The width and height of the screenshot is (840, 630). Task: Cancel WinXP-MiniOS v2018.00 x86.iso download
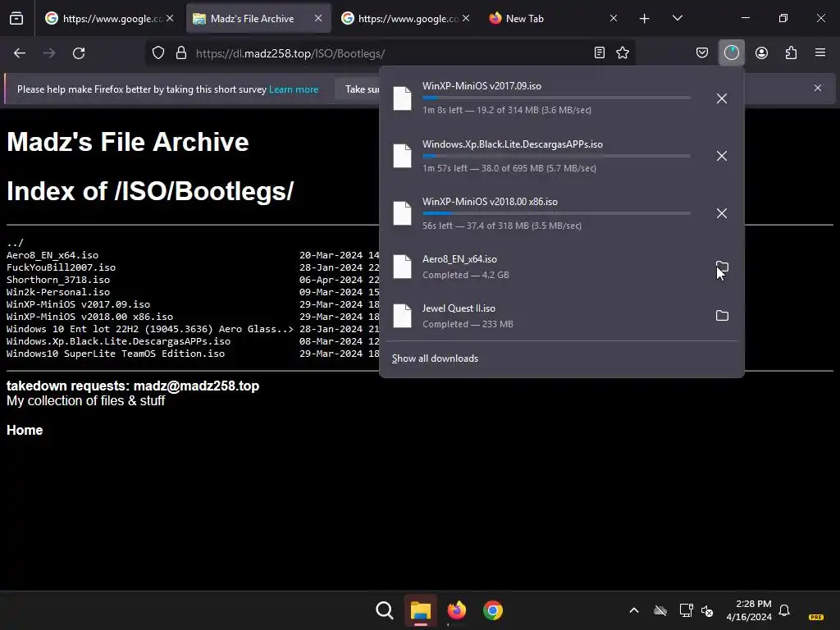[x=722, y=213]
